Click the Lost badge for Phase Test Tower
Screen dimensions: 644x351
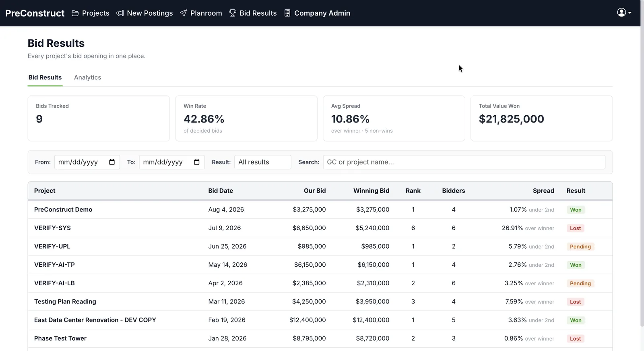pyautogui.click(x=575, y=339)
